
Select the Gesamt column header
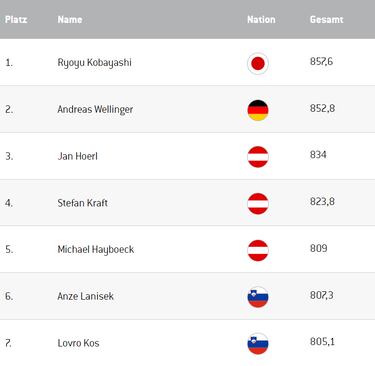tap(326, 20)
